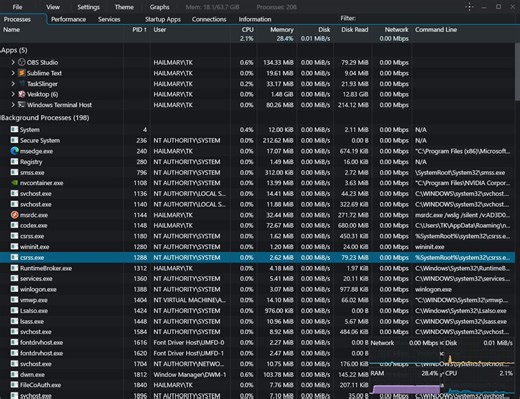Expand the Windows Terminal Host group
The image size is (520, 399).
[x=13, y=105]
